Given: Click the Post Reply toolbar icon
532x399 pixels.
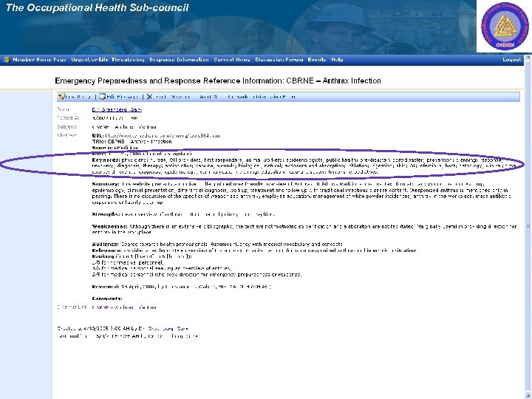Looking at the screenshot, I should click(x=61, y=97).
